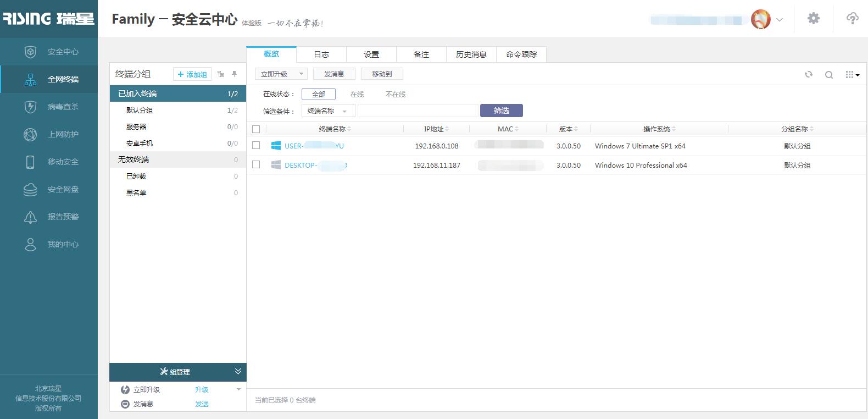Sort by 分组名称 column arrows
The width and height of the screenshot is (868, 419).
pos(811,129)
